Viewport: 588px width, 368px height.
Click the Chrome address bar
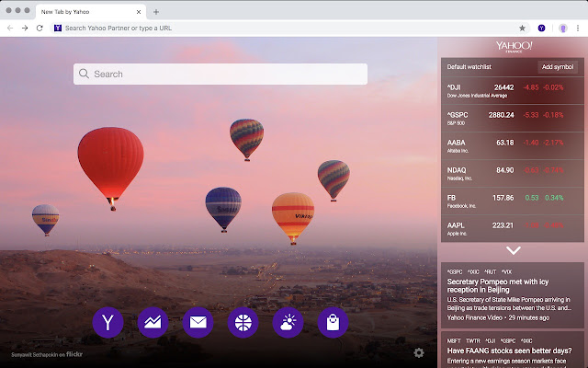click(288, 29)
